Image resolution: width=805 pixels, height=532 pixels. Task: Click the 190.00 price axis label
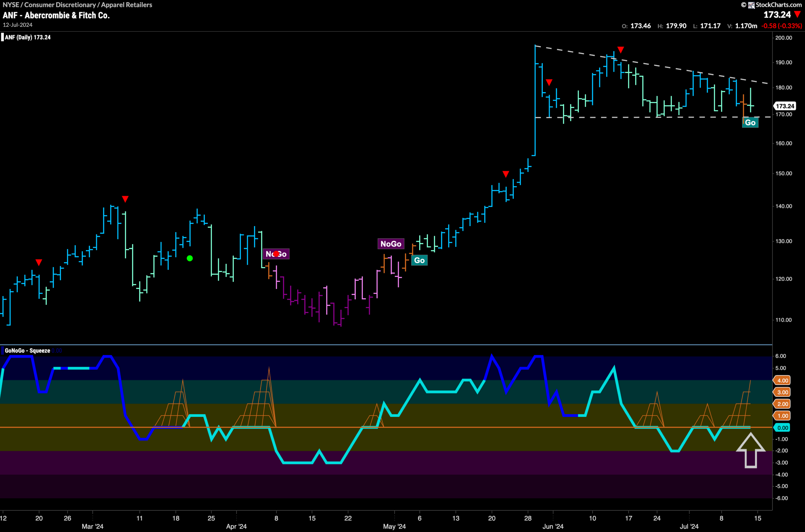(784, 63)
